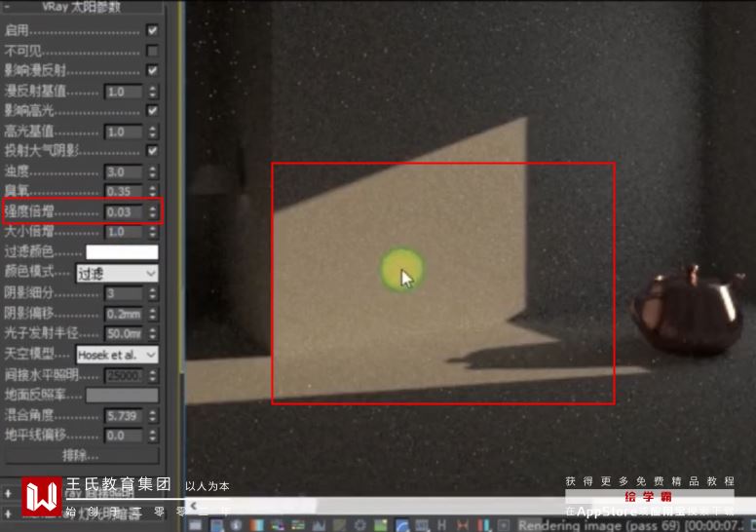Click the 大小倍增 spinner arrows
The image size is (756, 532).
[152, 233]
